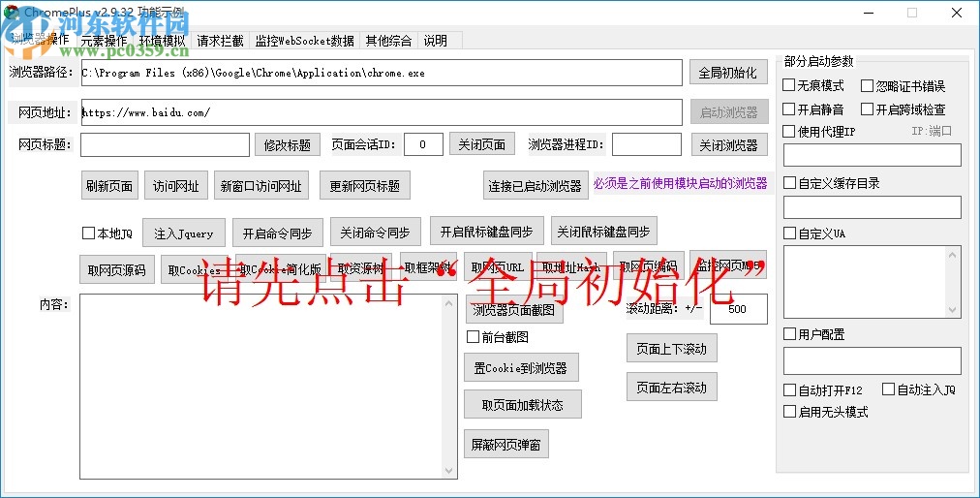Click the 页面上下滚动 button
980x498 pixels.
pyautogui.click(x=672, y=349)
